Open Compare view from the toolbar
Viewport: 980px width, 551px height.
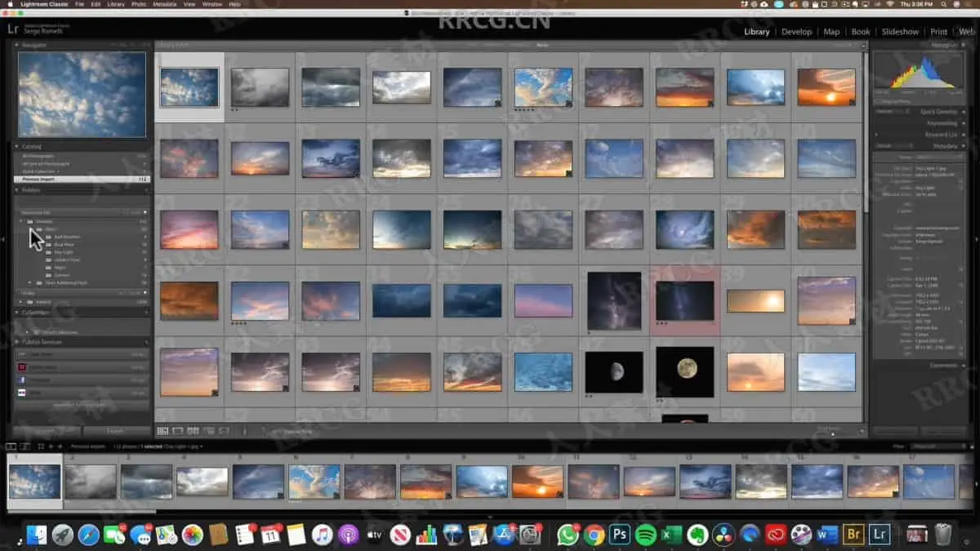click(x=193, y=431)
